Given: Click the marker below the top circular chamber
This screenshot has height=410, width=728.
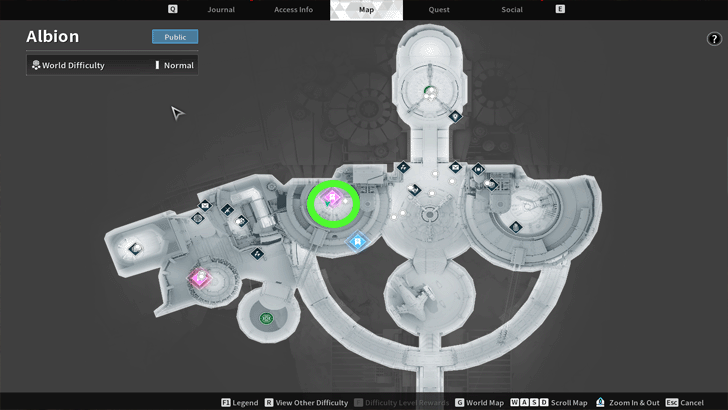Looking at the screenshot, I should [x=455, y=117].
